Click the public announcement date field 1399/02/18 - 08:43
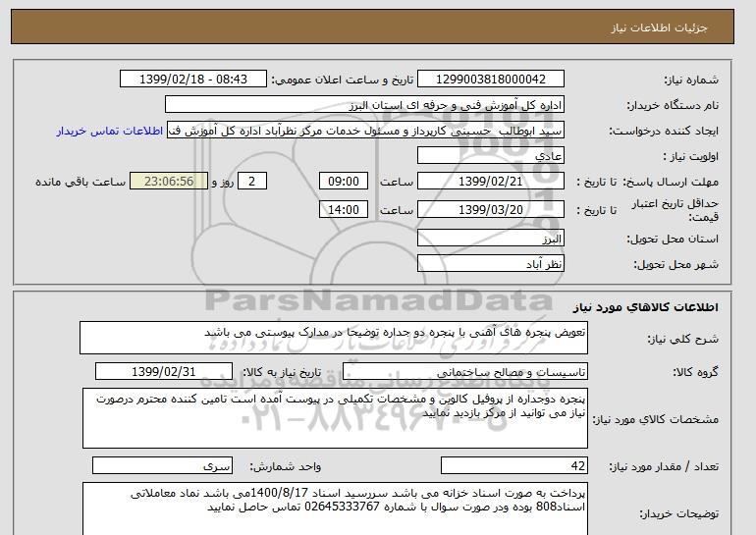Screen dimensions: 756x535 point(192,80)
